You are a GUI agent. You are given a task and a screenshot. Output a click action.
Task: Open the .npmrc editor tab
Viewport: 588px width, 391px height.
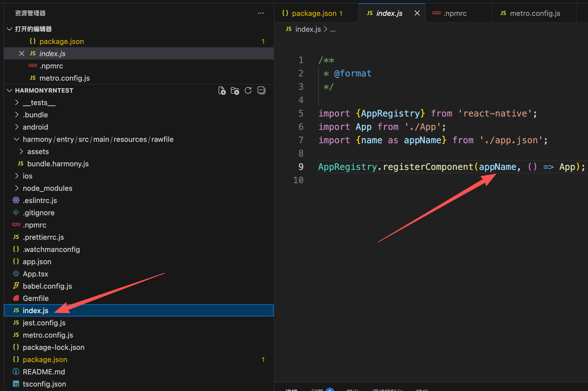[455, 13]
